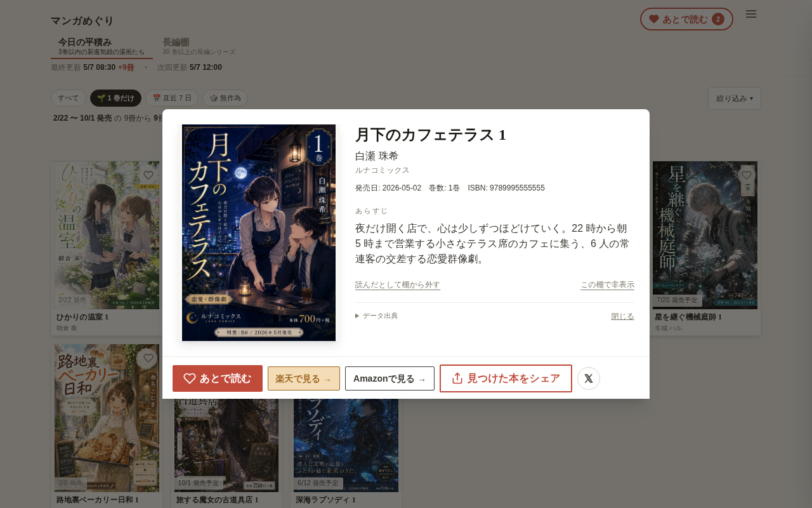Click 深海ラプソディ 1 title text

[325, 500]
